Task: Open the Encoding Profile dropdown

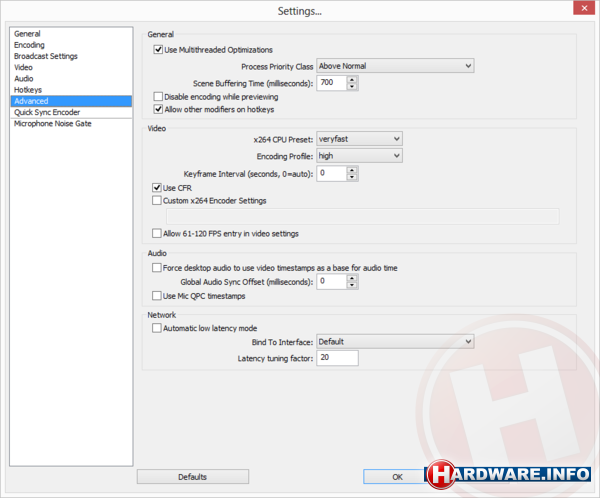Action: 359,156
